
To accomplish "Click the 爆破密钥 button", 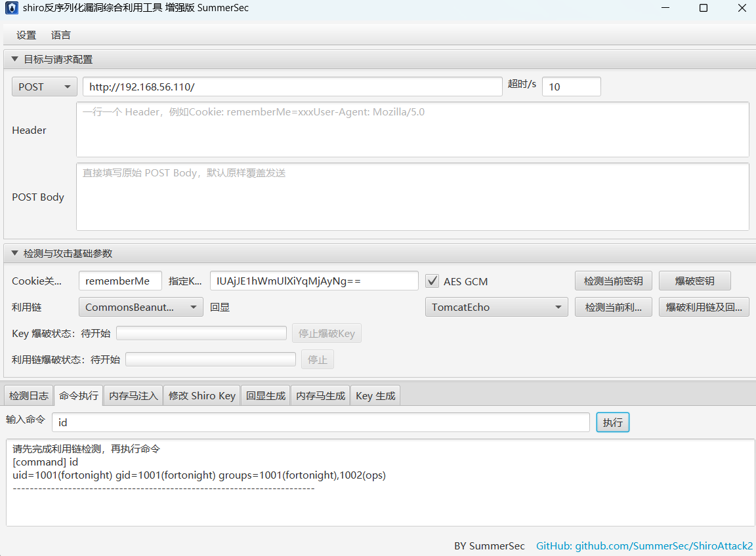I will [x=695, y=281].
